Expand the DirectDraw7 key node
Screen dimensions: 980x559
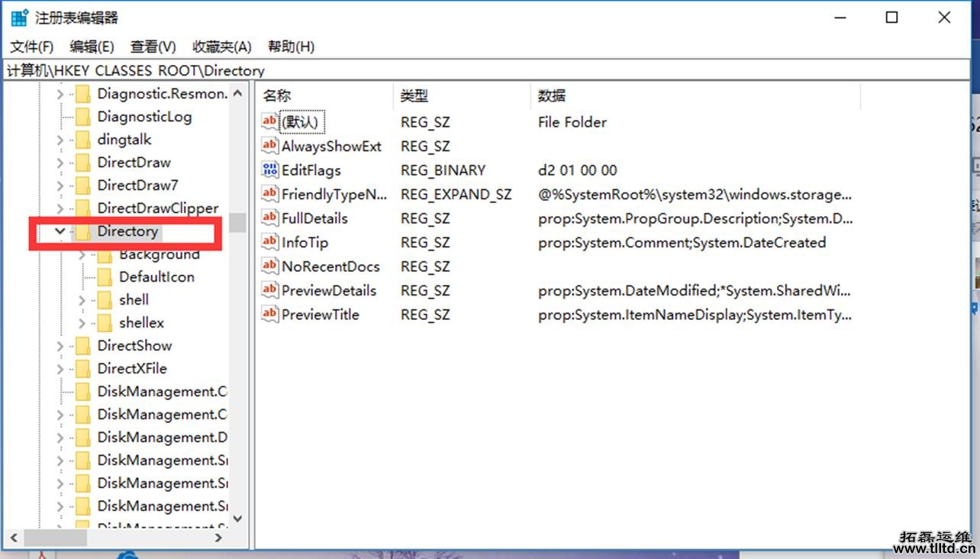click(60, 186)
